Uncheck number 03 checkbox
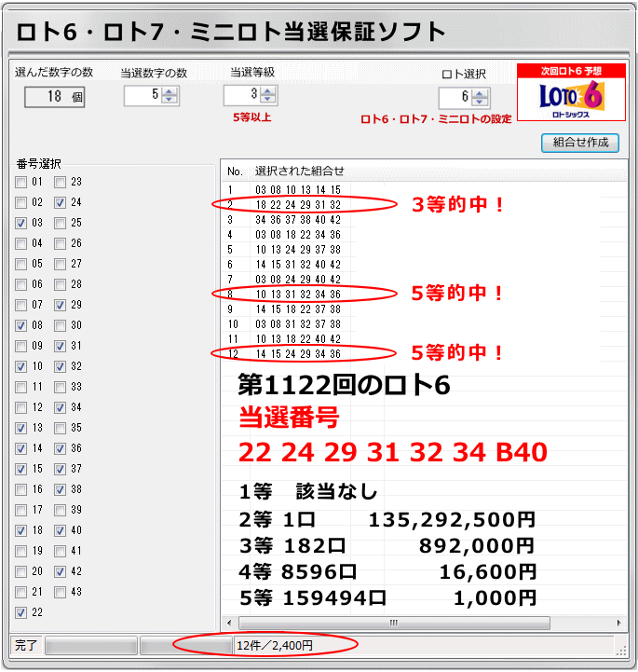This screenshot has width=638, height=672. pyautogui.click(x=21, y=224)
